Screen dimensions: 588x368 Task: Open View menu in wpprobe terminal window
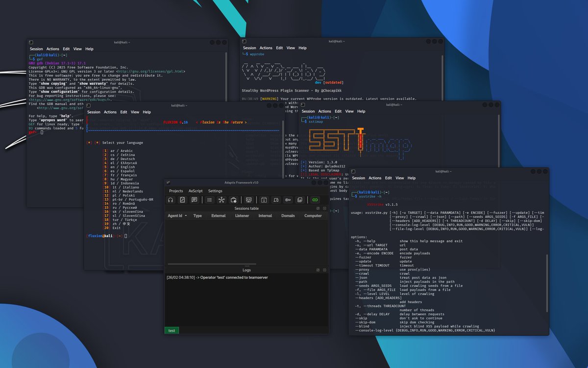click(291, 48)
